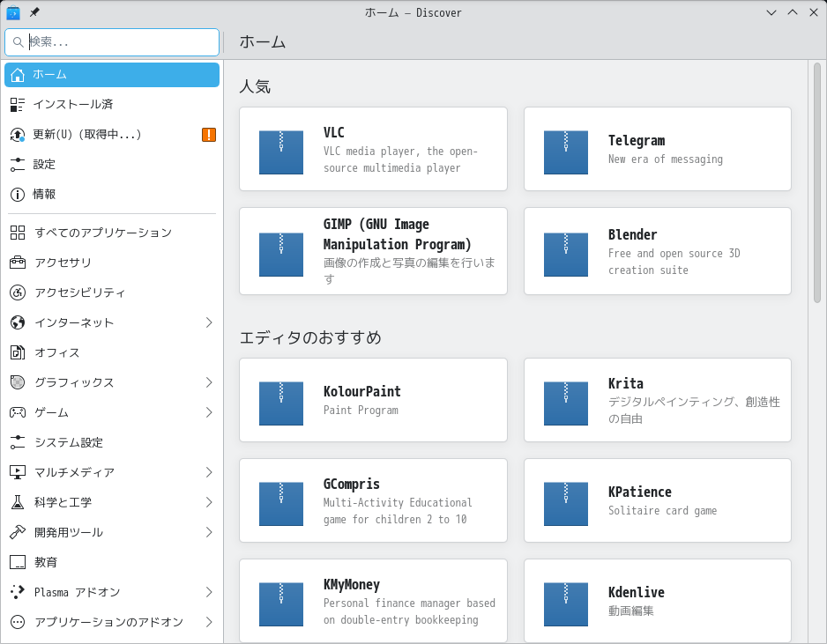Click the Accessibility (アクセシビリティ) wheelchair icon

pos(18,292)
